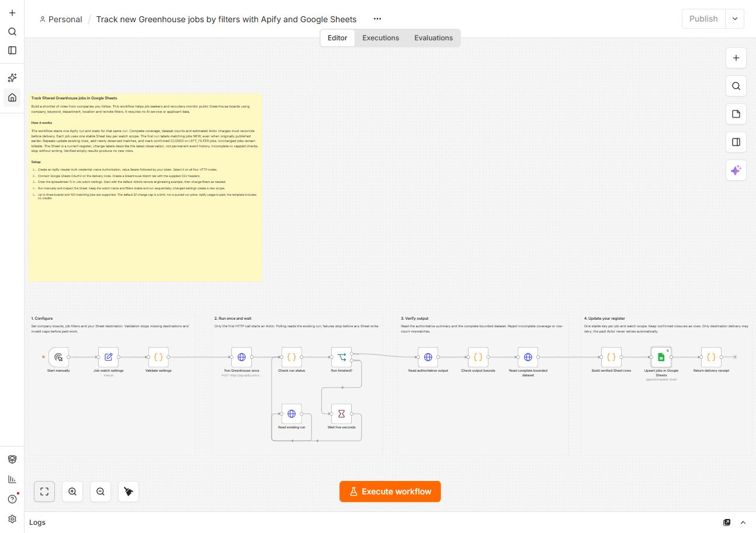The width and height of the screenshot is (756, 533).
Task: Open the AI sparkle icon in sidebar
Action: point(12,78)
